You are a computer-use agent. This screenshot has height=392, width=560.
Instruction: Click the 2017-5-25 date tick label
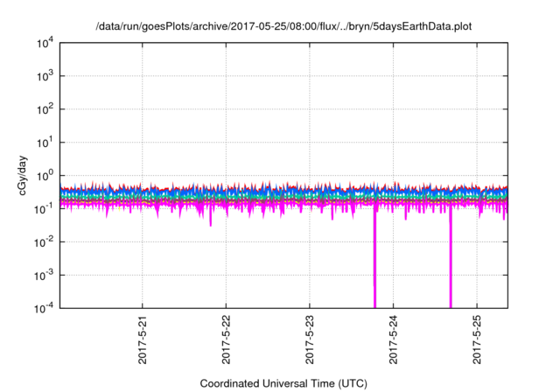(477, 339)
